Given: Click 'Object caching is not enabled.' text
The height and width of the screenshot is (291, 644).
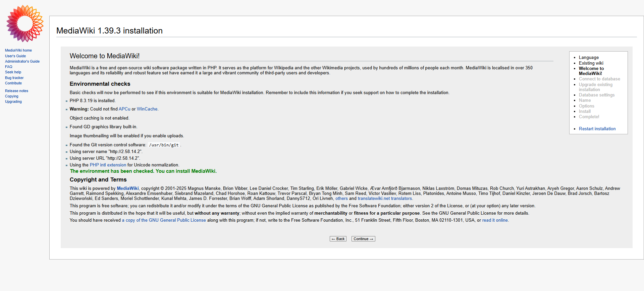Looking at the screenshot, I should tap(100, 118).
